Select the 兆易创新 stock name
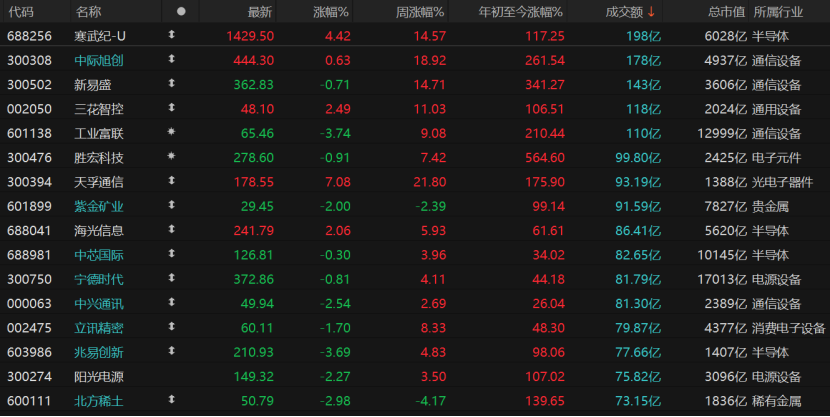Screen dimensions: 830x417 [x=99, y=352]
